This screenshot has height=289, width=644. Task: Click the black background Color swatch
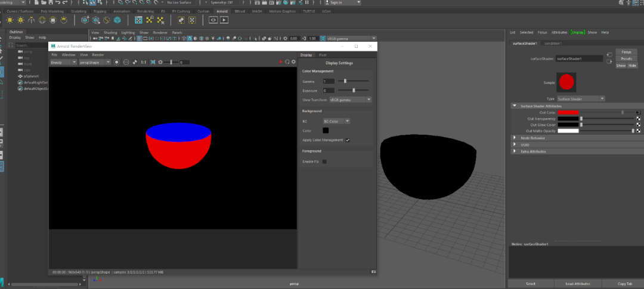[326, 130]
